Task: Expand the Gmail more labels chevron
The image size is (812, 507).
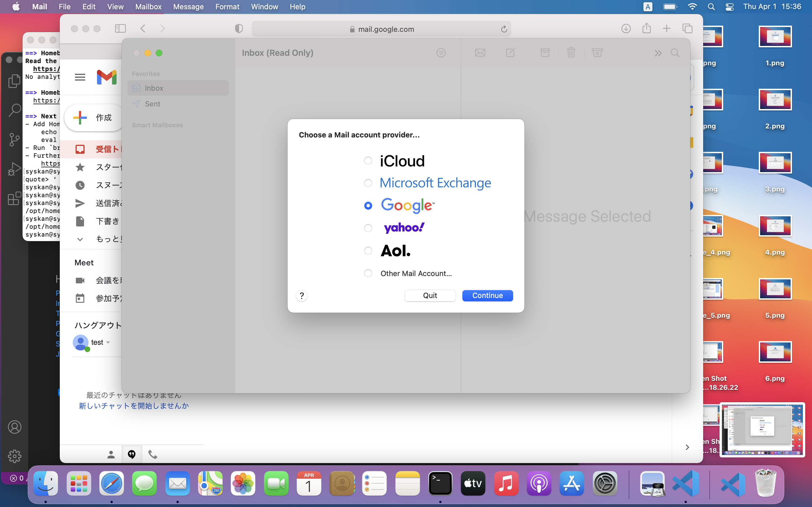Action: pyautogui.click(x=80, y=239)
